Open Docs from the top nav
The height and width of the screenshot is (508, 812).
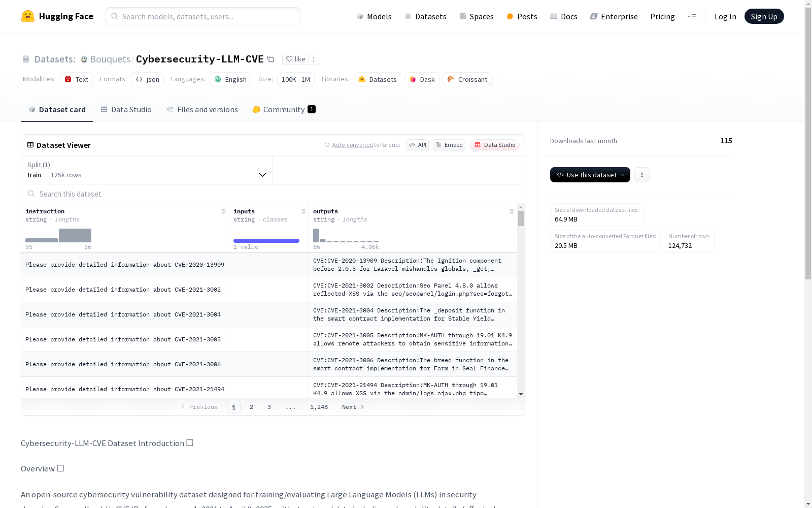(564, 16)
